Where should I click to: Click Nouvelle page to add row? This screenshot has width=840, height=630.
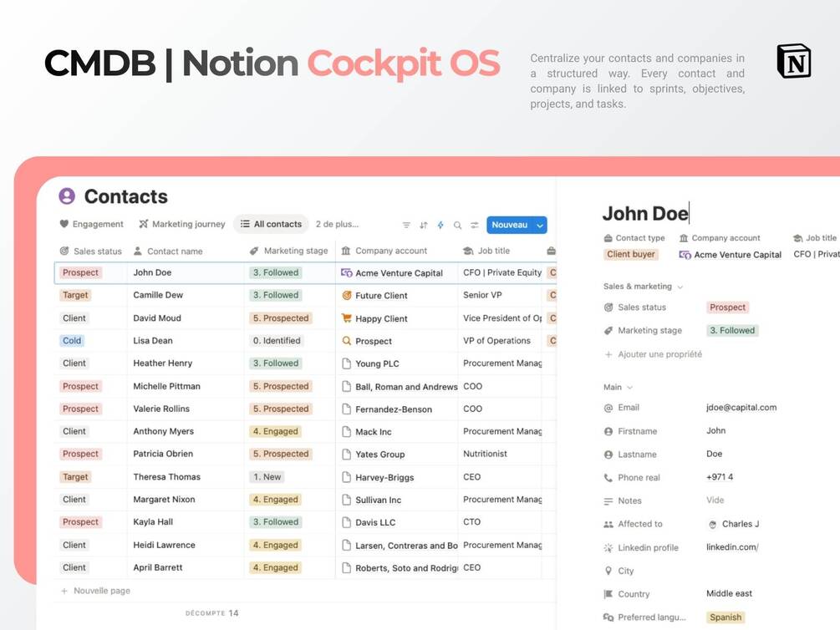(x=95, y=591)
